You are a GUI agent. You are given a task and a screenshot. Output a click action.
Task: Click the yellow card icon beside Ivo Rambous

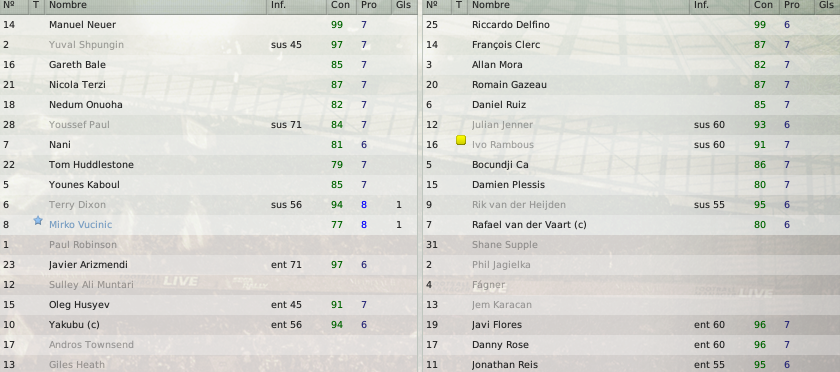pyautogui.click(x=461, y=140)
